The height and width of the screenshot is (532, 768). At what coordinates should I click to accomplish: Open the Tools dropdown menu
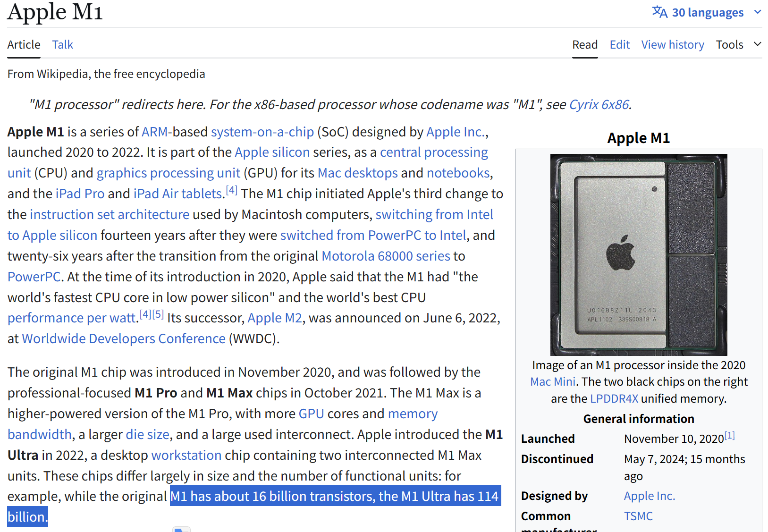point(738,44)
